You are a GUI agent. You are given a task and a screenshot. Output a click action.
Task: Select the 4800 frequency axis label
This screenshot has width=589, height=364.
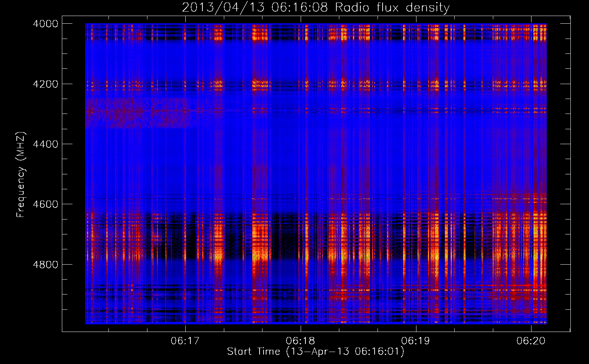point(45,265)
